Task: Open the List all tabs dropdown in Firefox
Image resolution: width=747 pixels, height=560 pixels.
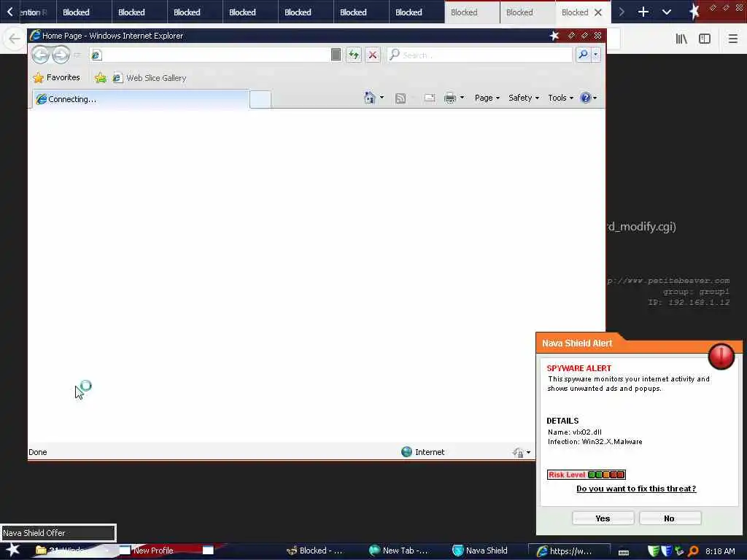Action: [667, 12]
